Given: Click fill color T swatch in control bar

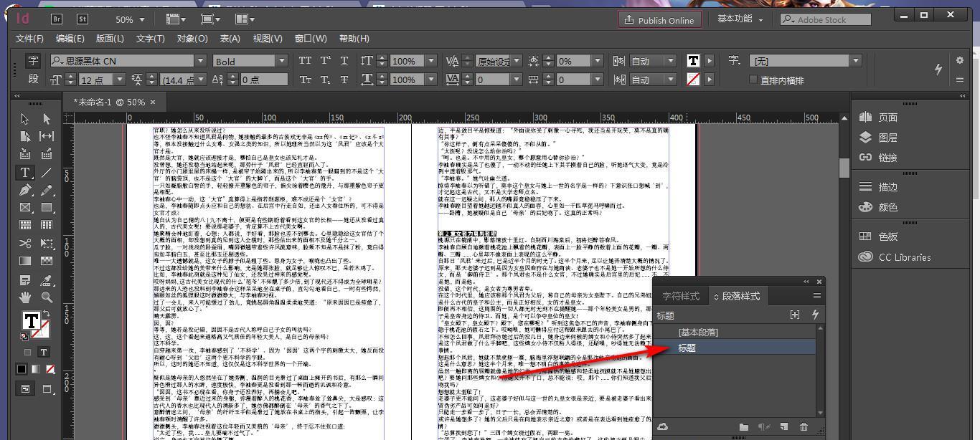Looking at the screenshot, I should (x=693, y=61).
